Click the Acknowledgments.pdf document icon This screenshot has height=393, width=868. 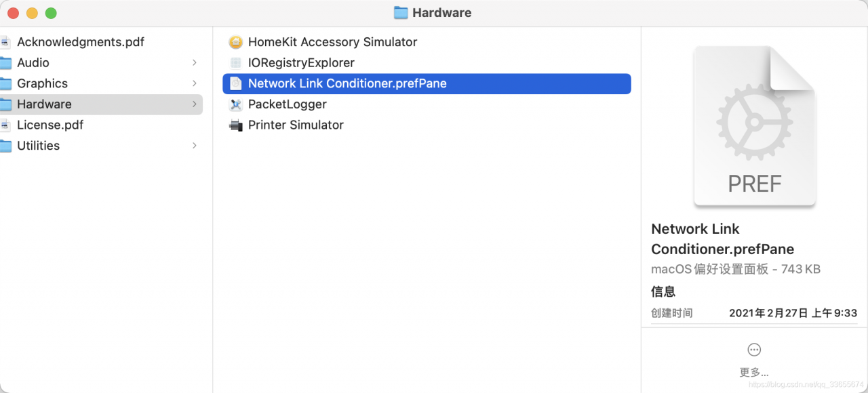click(x=5, y=42)
